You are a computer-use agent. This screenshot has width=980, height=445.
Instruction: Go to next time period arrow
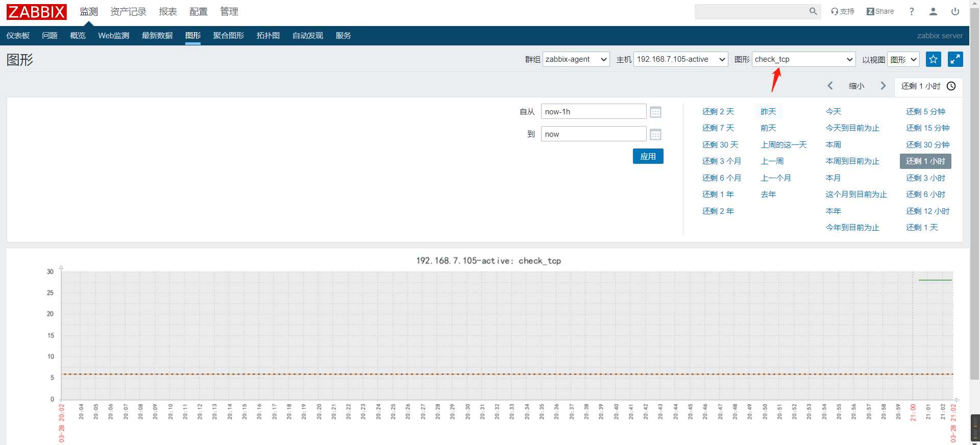(x=883, y=86)
